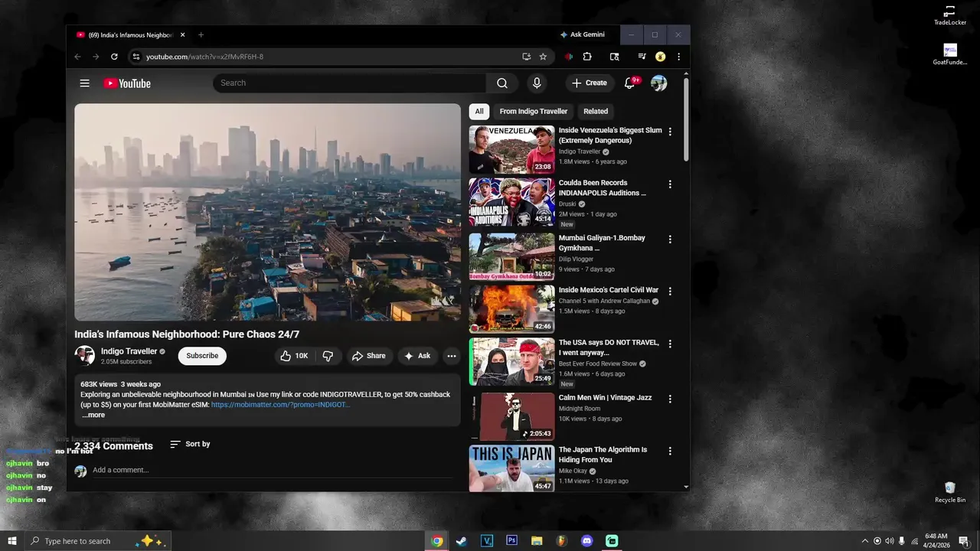Open the Windows Start menu
The image size is (980, 551).
tap(12, 541)
